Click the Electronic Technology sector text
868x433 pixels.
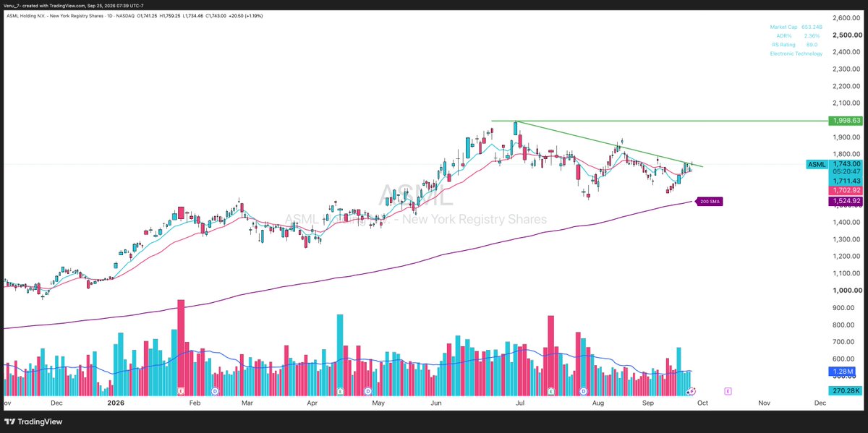click(x=796, y=53)
